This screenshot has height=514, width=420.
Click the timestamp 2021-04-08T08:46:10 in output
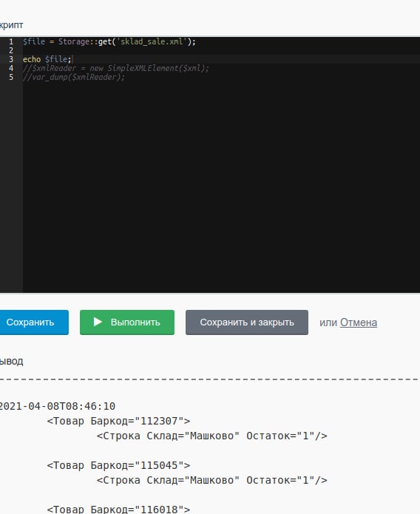pos(57,406)
